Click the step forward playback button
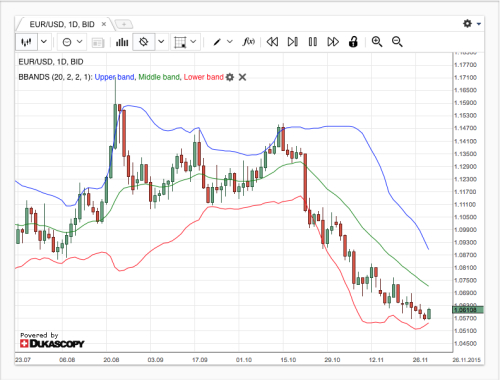Screen dimensions: 500x381 pos(293,42)
